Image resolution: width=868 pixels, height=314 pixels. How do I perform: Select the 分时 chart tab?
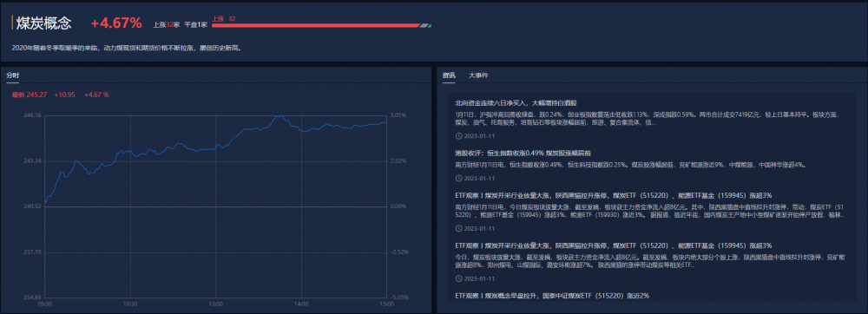point(13,75)
